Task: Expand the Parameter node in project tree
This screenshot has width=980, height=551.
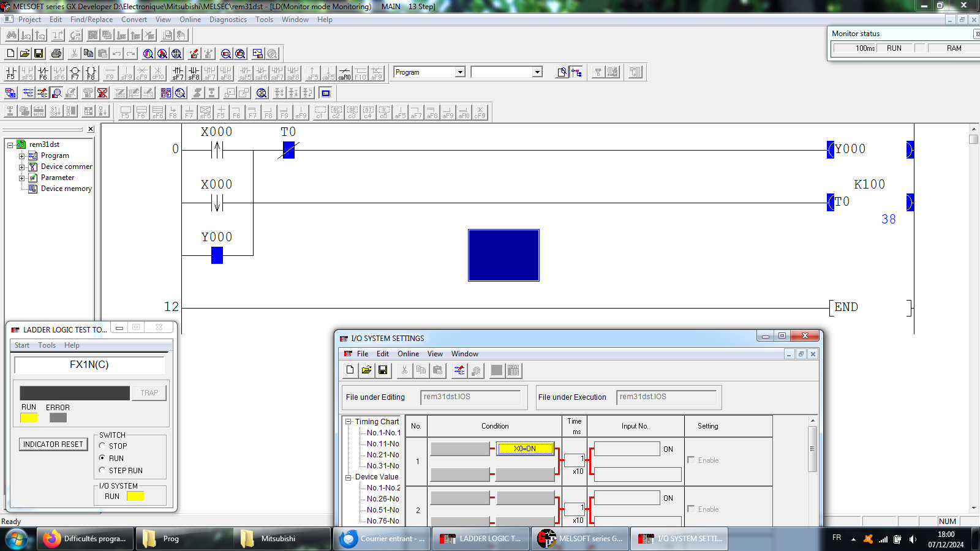Action: pos(22,178)
